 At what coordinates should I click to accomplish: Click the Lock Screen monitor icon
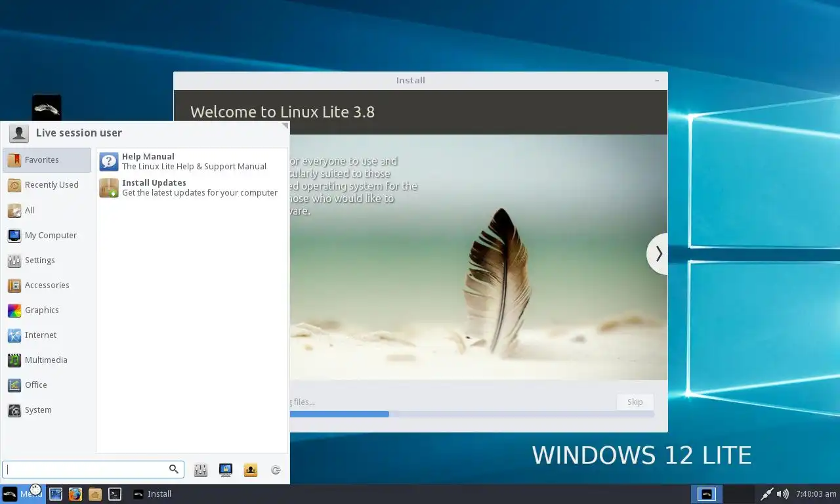pyautogui.click(x=226, y=470)
